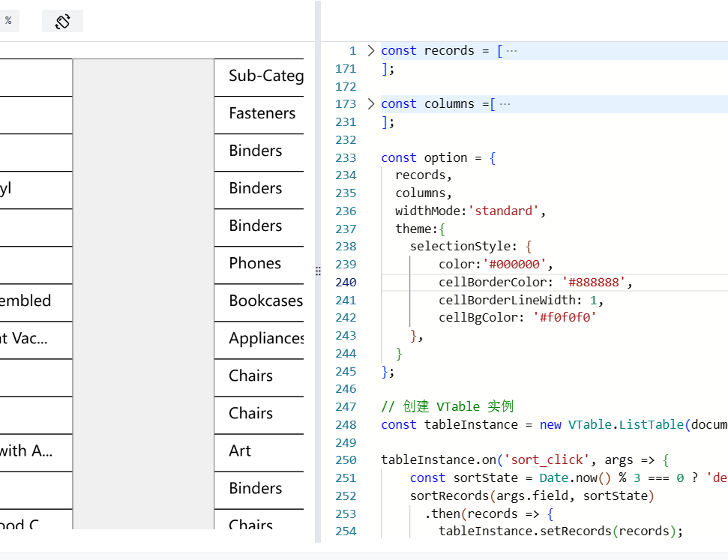Click the rotate device preview icon
This screenshot has height=560, width=728.
(62, 20)
